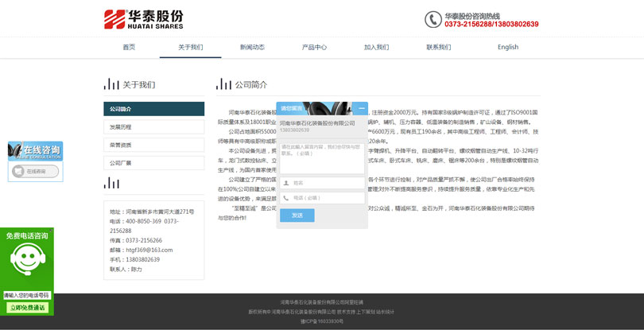Click the hotline phone icon in header

point(433,19)
